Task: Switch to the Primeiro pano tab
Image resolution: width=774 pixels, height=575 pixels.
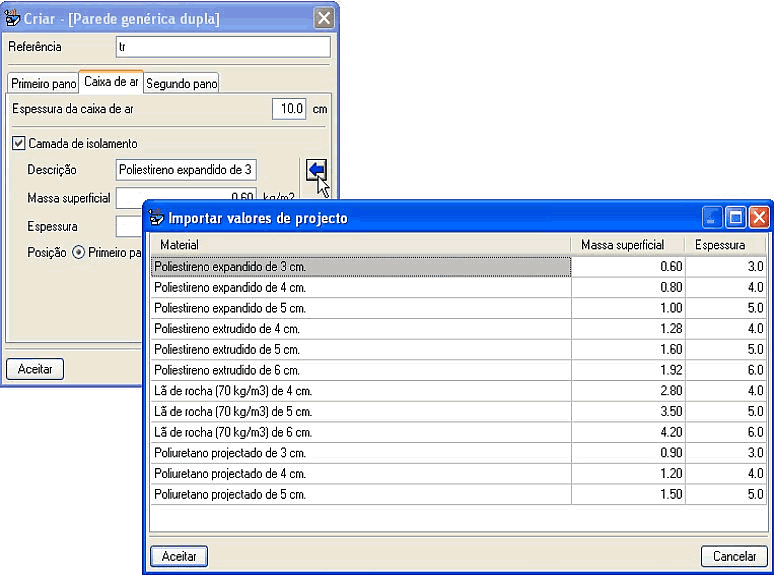Action: [x=43, y=83]
